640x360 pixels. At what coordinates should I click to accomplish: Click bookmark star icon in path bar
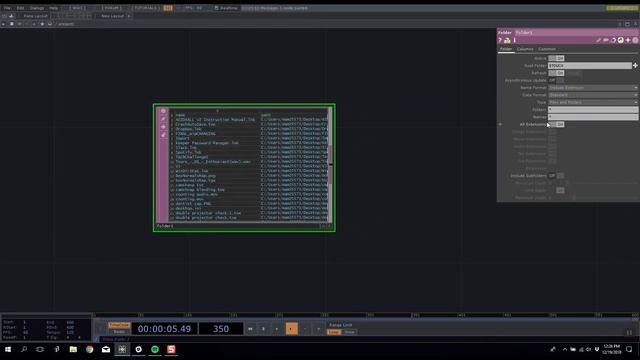click(42, 24)
